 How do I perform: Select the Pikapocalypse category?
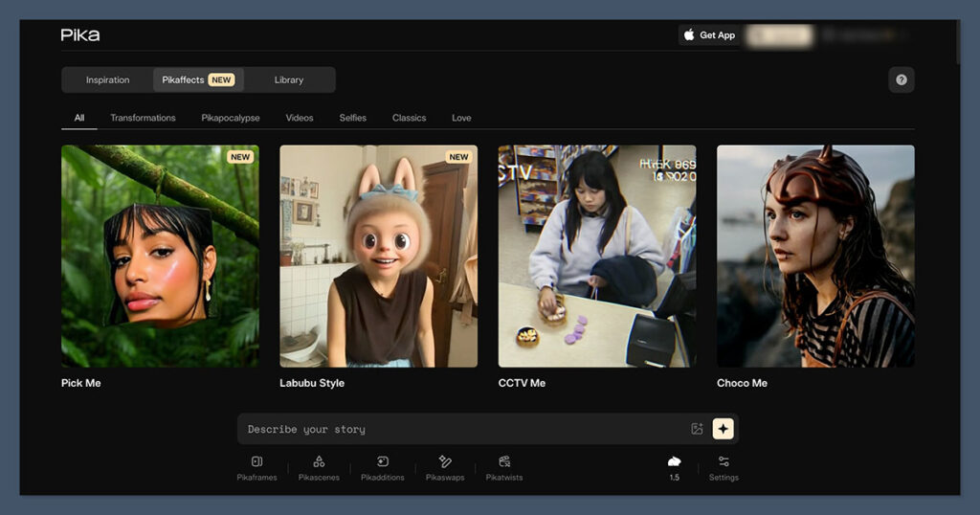[231, 118]
